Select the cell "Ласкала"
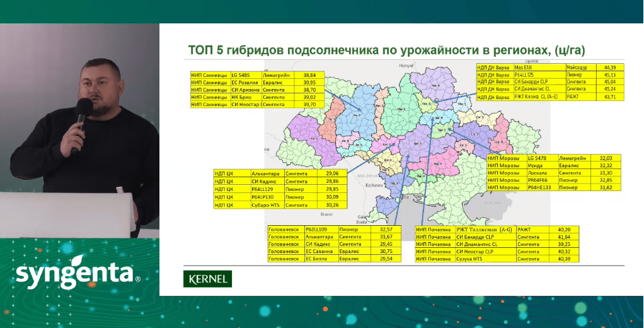Viewport: 644px width, 328px height. tap(542, 173)
